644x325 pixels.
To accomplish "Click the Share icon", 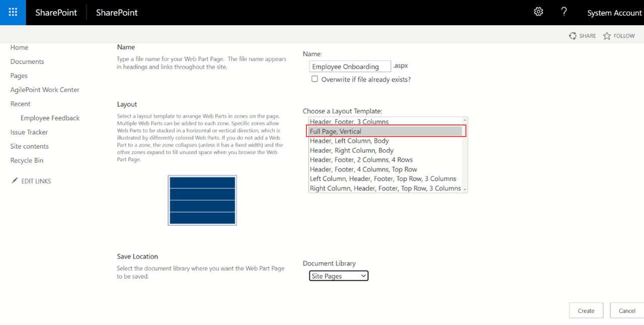I will [573, 36].
